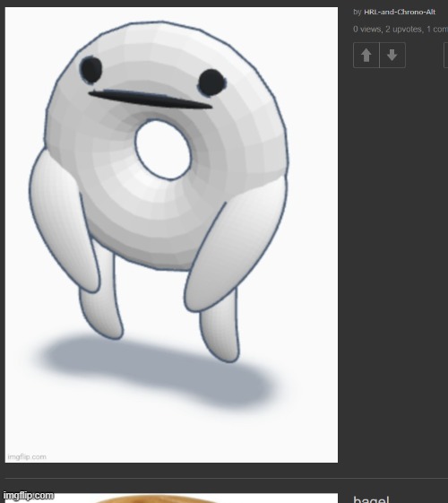
Task: Click the donut character's left leg
Action: tap(101, 299)
